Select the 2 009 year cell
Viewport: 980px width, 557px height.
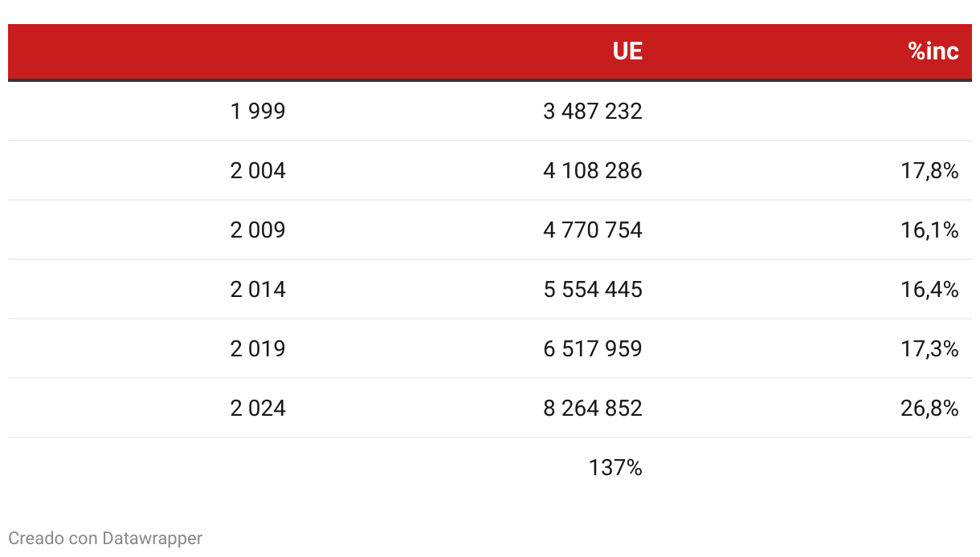click(x=258, y=230)
